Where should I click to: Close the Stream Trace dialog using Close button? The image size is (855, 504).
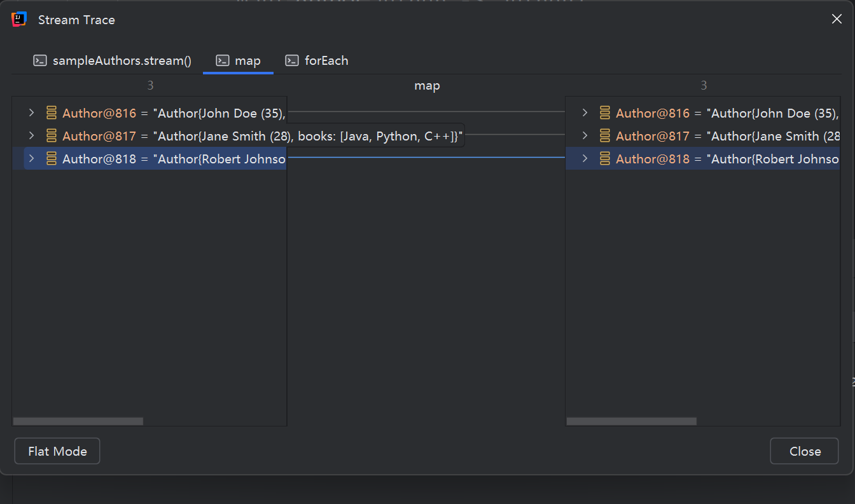(805, 451)
